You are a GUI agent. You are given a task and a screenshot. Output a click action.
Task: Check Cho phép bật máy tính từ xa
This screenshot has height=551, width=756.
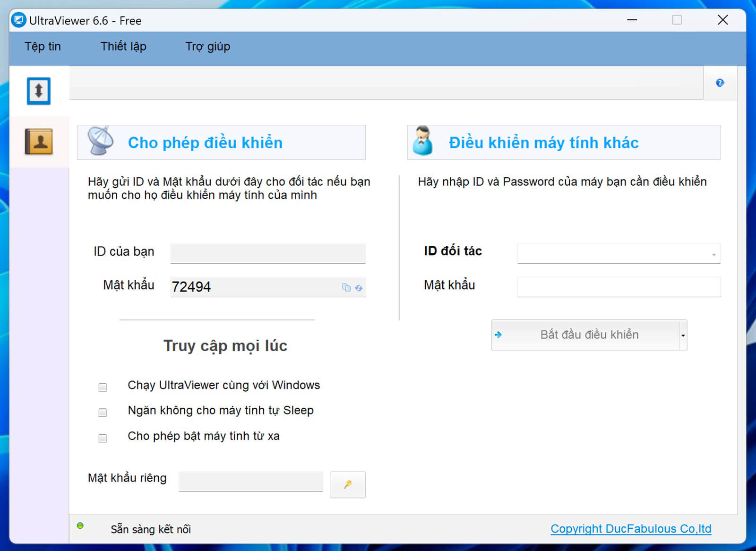pos(103,438)
